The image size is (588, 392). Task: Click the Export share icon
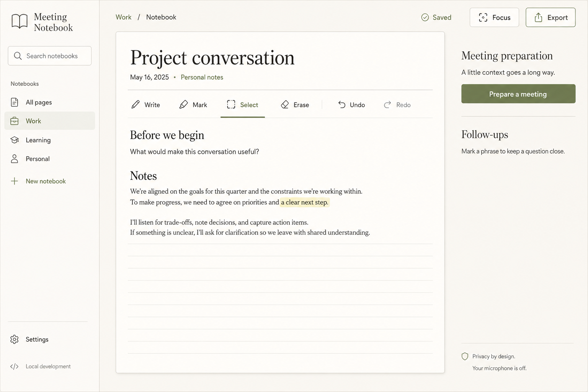538,17
